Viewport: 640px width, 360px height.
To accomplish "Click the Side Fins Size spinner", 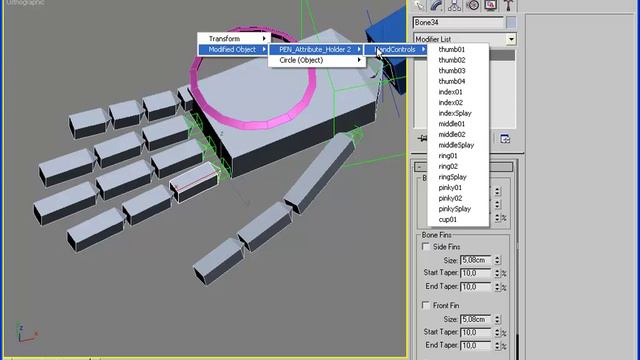I will [x=497, y=260].
